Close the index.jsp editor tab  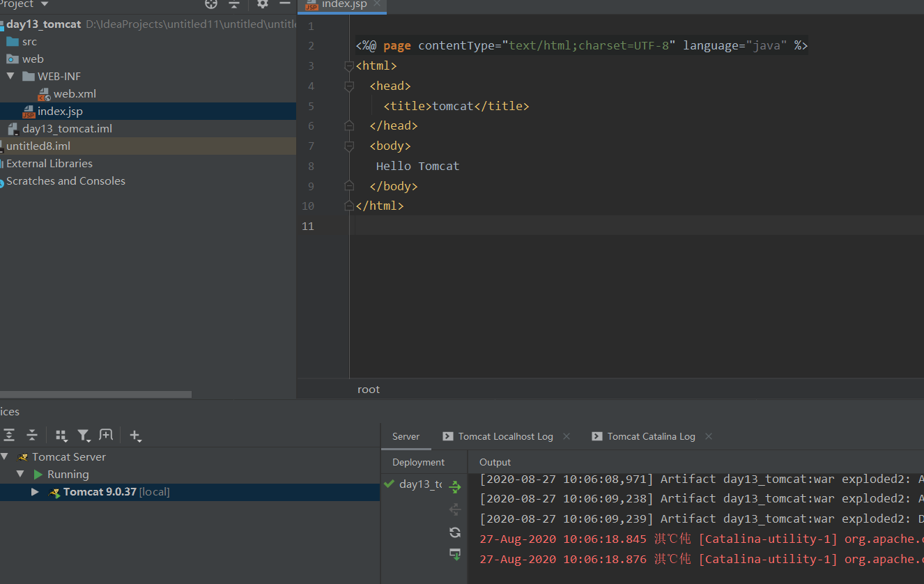[377, 4]
